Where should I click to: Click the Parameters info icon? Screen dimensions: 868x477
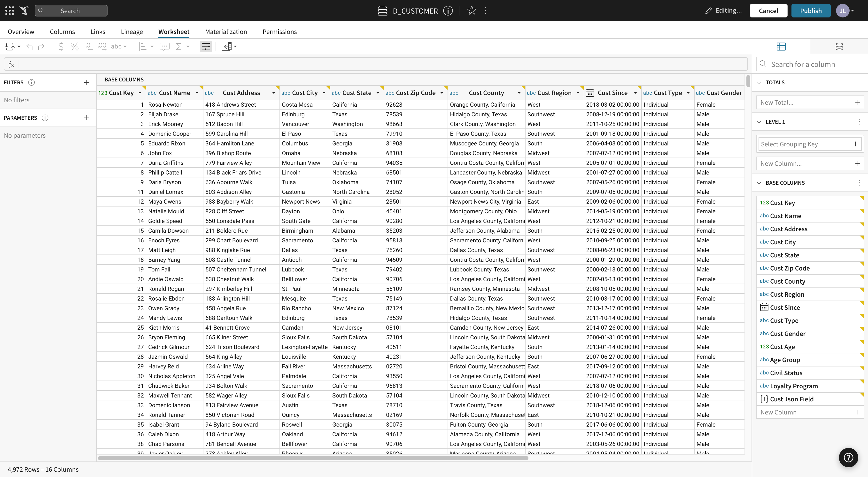(x=45, y=118)
